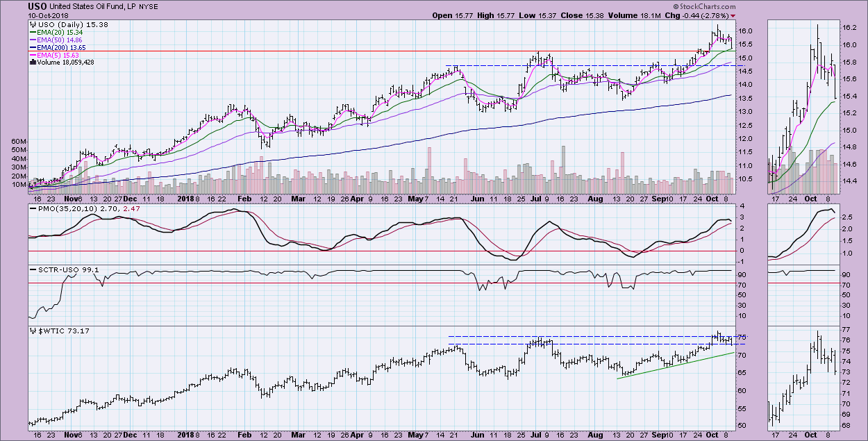The image size is (868, 441).
Task: Click the USO ticker symbol in the chart title
Action: [x=38, y=6]
